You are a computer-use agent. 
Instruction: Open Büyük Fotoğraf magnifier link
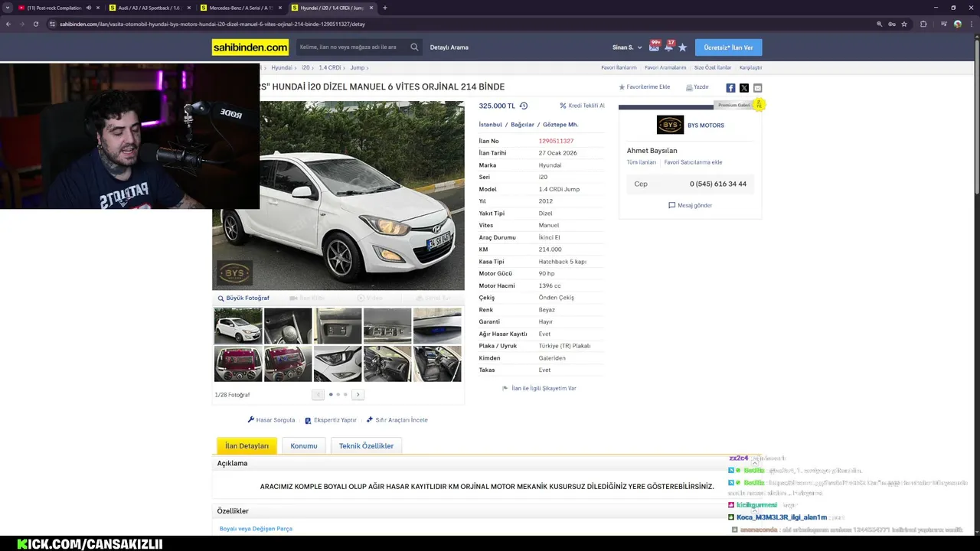pos(243,298)
